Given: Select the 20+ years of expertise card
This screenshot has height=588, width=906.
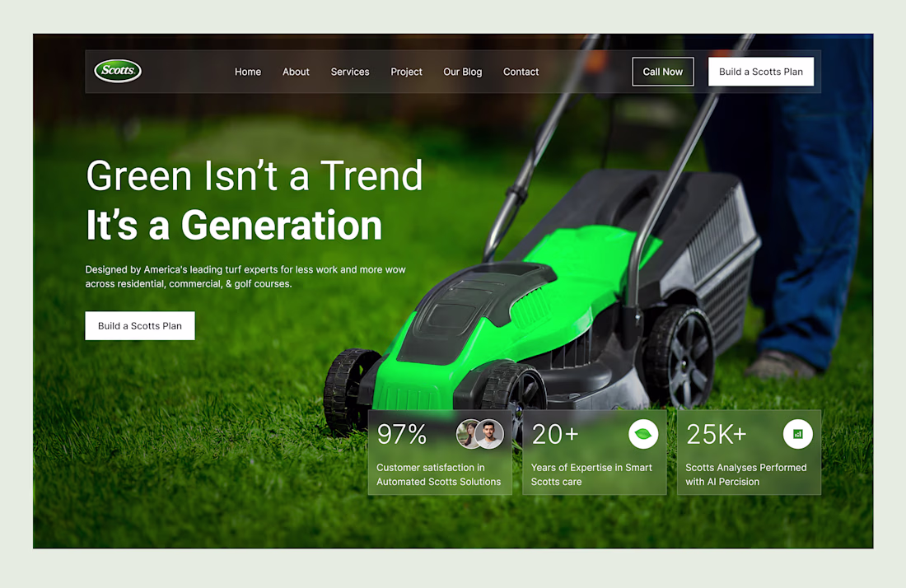Looking at the screenshot, I should coord(594,452).
